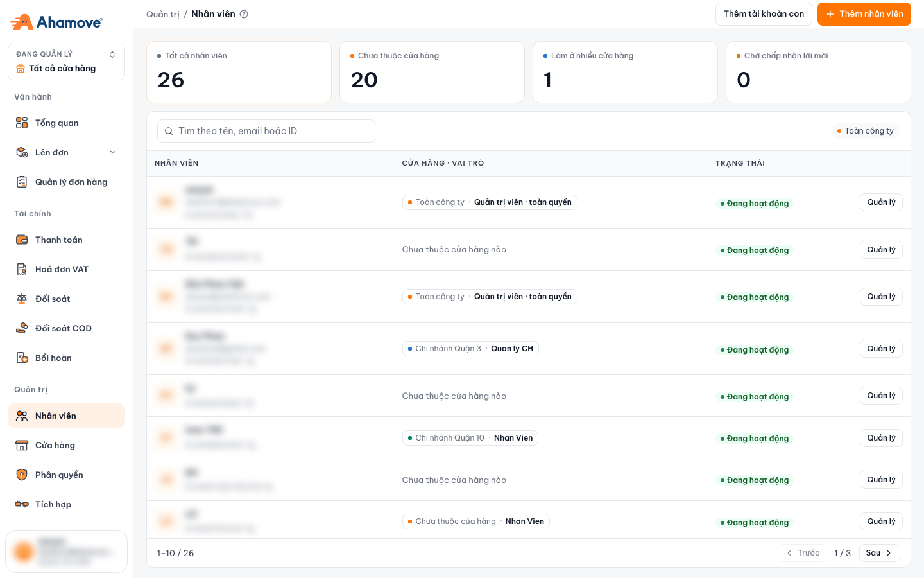Click the NHÂN VIÊN column header

coord(176,163)
